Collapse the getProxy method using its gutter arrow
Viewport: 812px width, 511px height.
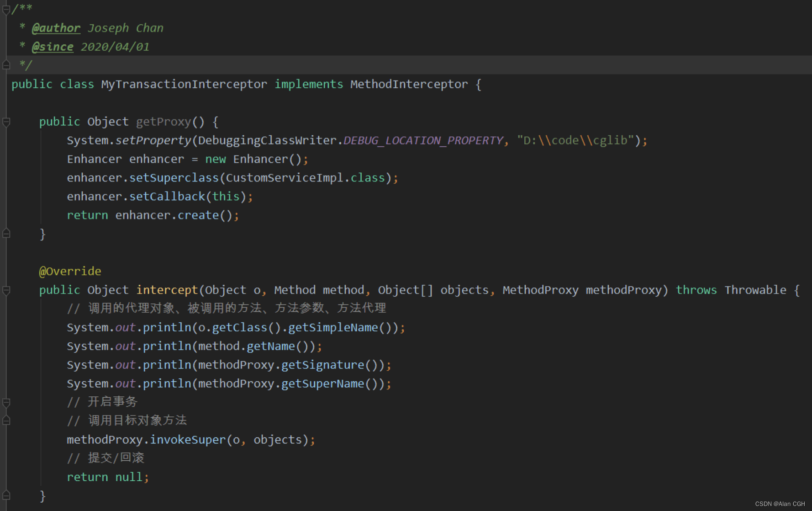pyautogui.click(x=5, y=122)
